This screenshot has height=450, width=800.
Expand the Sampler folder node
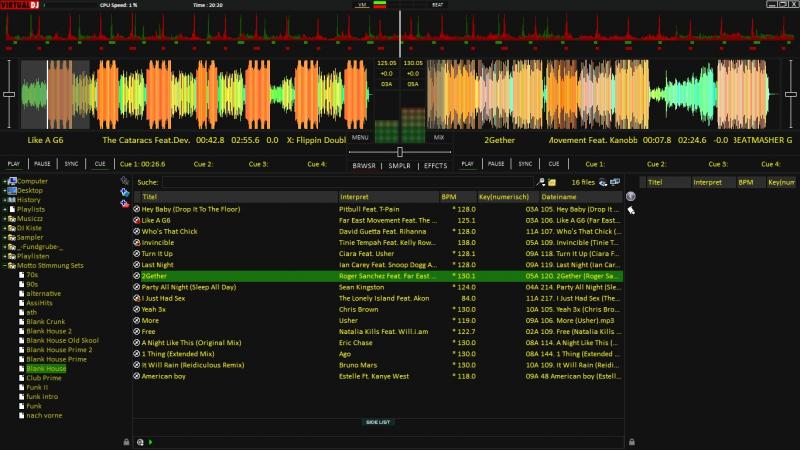point(5,238)
